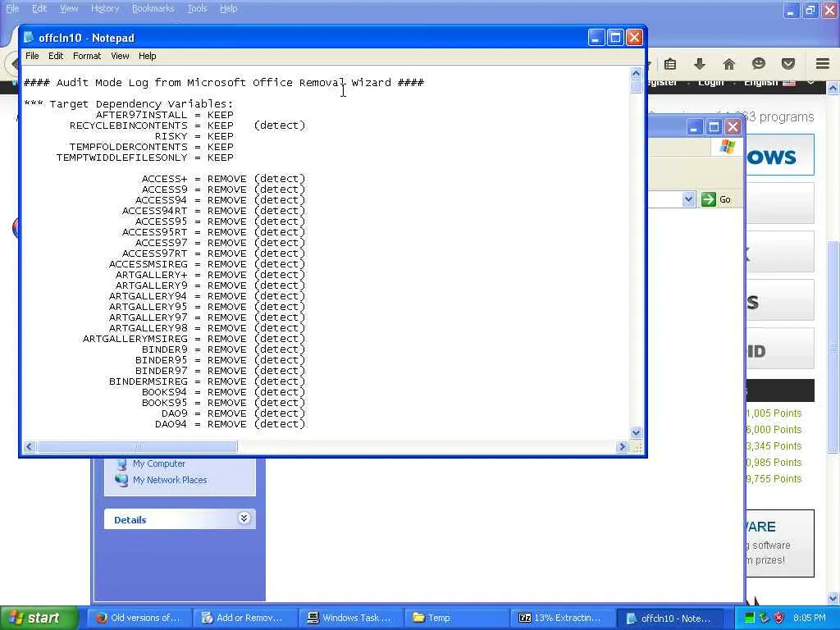840x630 pixels.
Task: Click Firefox home icon
Action: coord(729,64)
